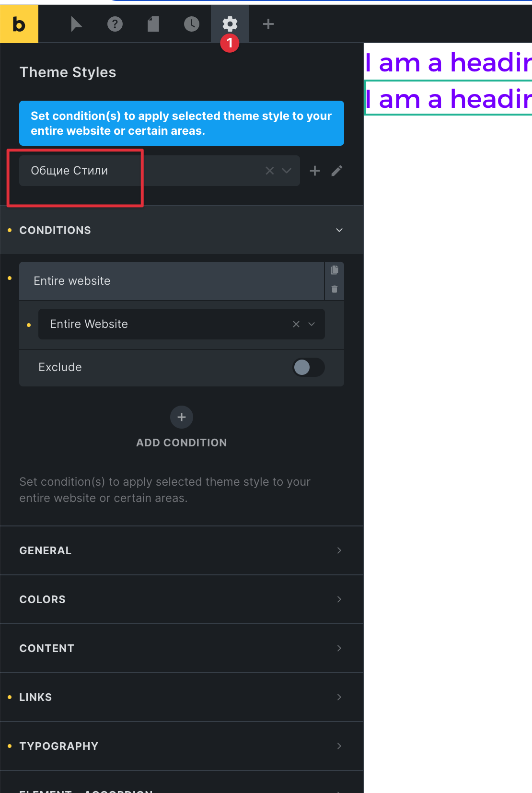Duplicate the Entire website condition
This screenshot has height=793, width=532.
click(x=335, y=270)
